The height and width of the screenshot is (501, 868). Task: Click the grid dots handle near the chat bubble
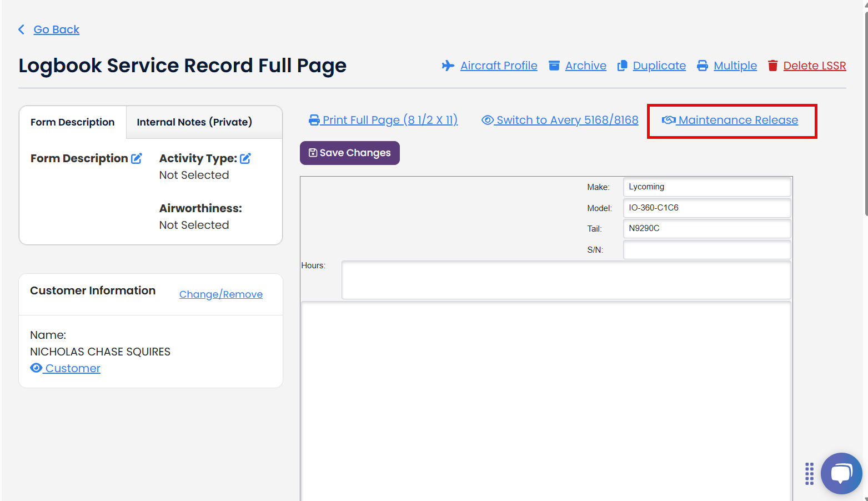click(809, 473)
